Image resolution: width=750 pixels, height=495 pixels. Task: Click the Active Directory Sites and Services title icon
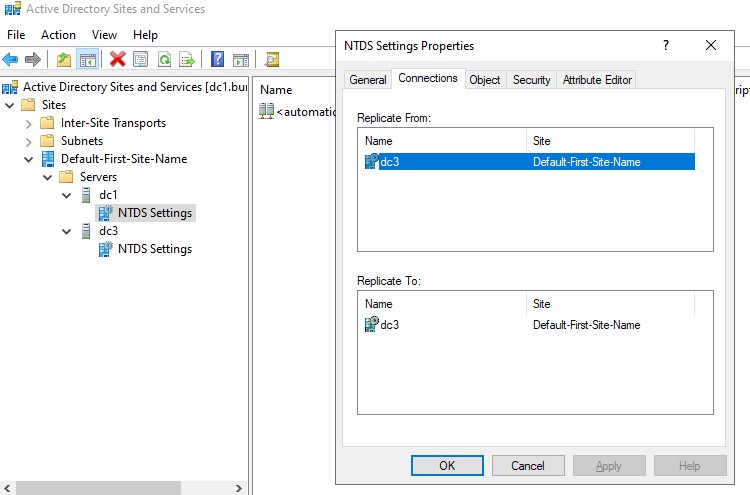coord(13,9)
